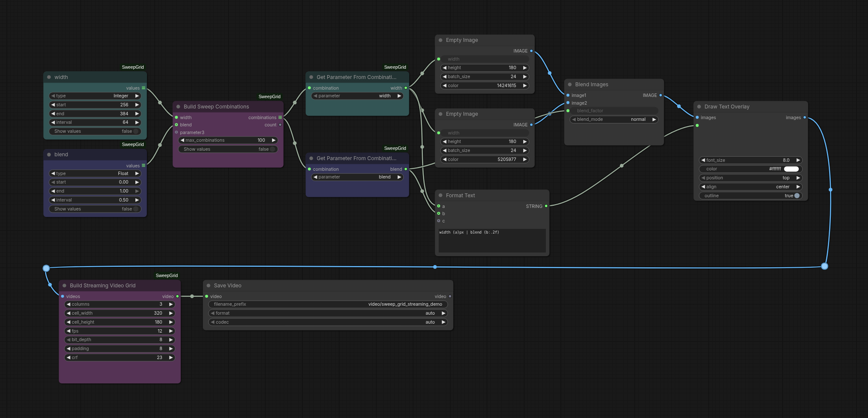The height and width of the screenshot is (418, 868).
Task: Increase the end value 384 in width node
Action: point(137,114)
